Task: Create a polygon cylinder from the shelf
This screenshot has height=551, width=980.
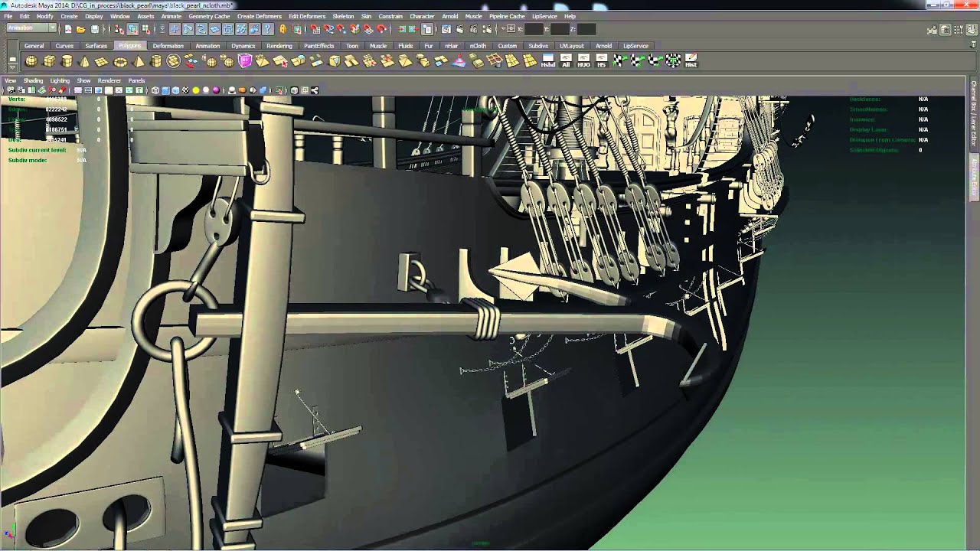Action: pyautogui.click(x=67, y=61)
